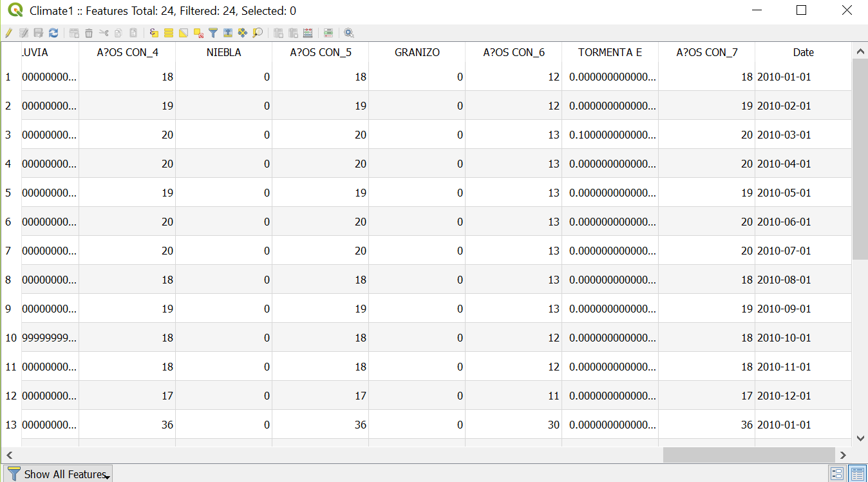
Task: Open the field calculator
Action: pos(308,33)
